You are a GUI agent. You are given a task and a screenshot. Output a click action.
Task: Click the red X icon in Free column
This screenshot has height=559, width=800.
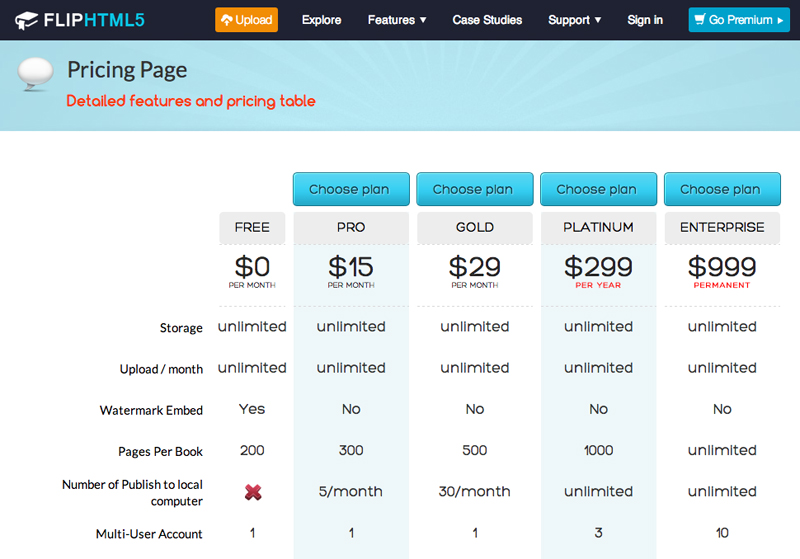pyautogui.click(x=252, y=492)
